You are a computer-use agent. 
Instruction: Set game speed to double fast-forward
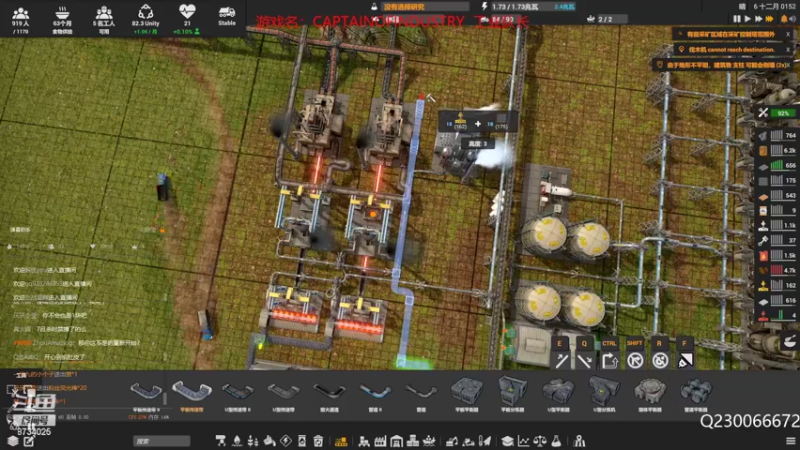coord(758,19)
